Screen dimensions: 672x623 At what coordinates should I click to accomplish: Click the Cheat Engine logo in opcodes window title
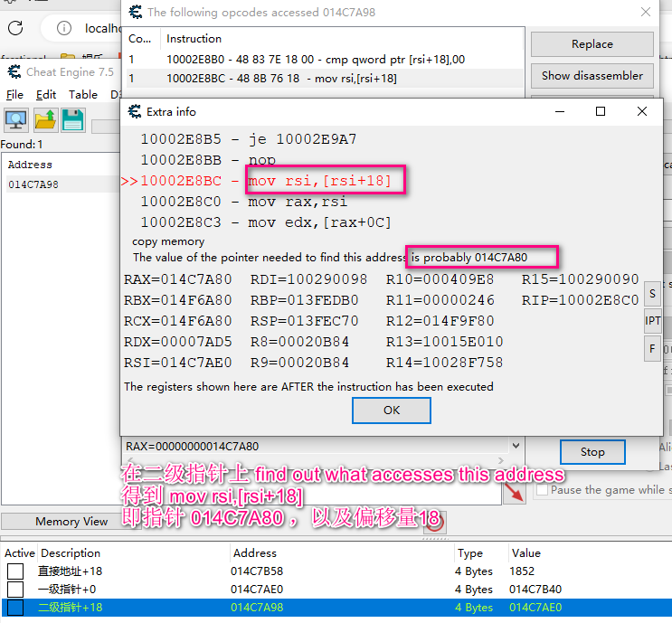pos(136,12)
